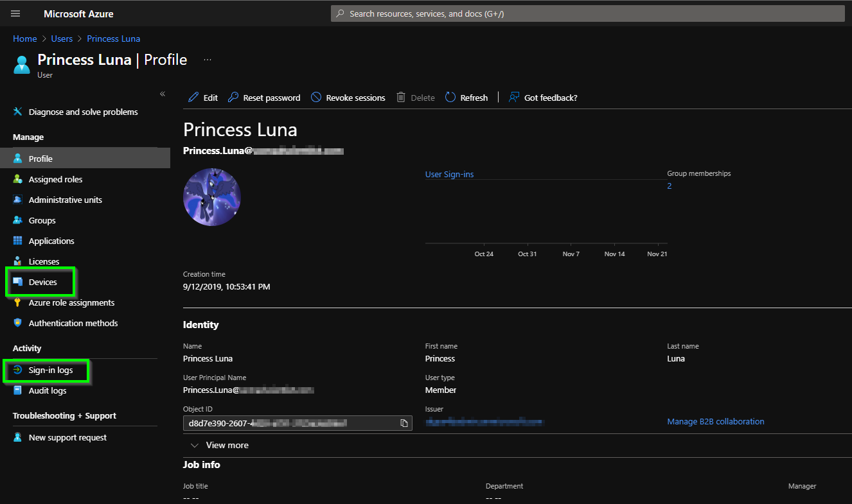Focus the search resources, services, docs box
The image size is (852, 504).
click(588, 13)
